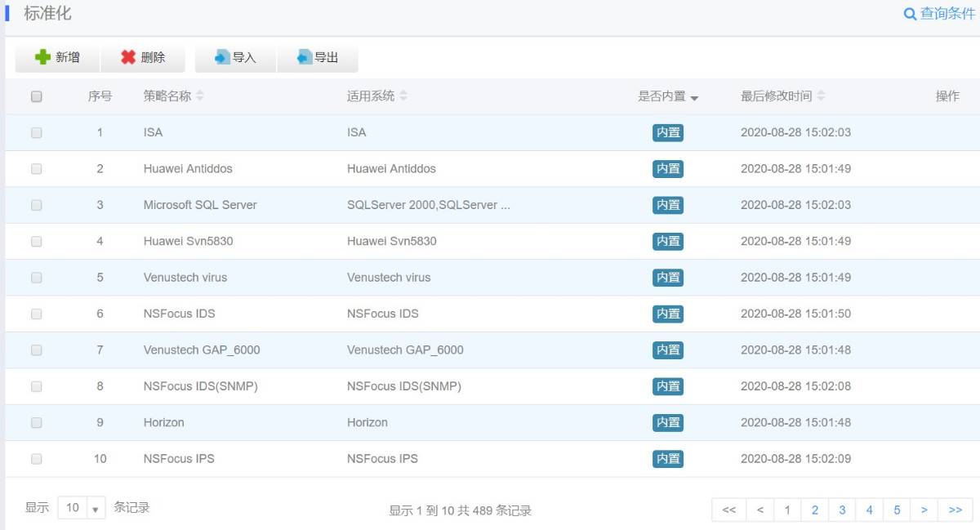Click the red X 删除 button
This screenshot has width=980, height=530.
point(143,57)
